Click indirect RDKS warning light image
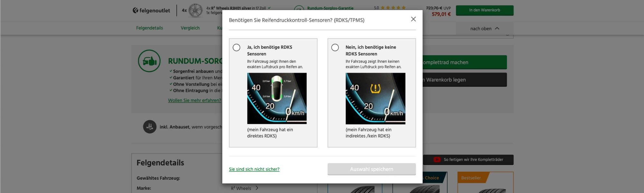 (375, 98)
